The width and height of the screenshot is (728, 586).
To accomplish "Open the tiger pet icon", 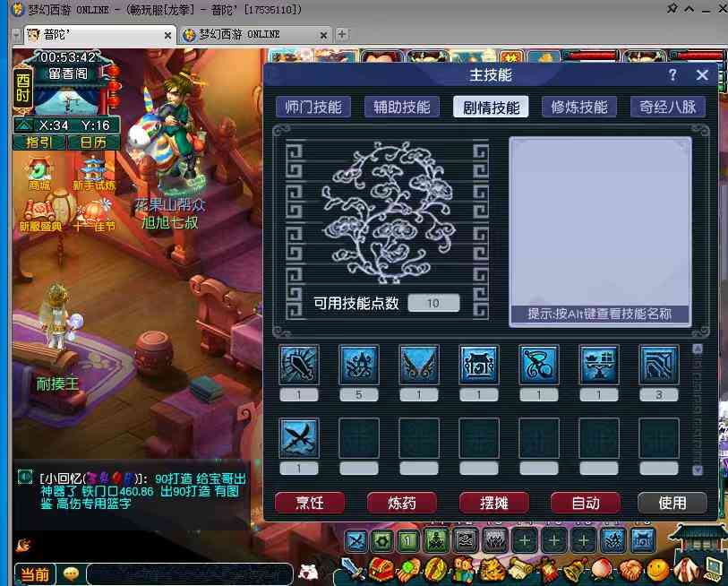I will tap(492, 570).
